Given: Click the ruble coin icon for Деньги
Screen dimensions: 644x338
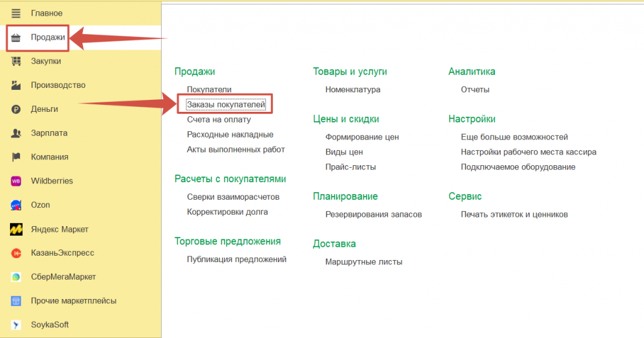Looking at the screenshot, I should (16, 109).
